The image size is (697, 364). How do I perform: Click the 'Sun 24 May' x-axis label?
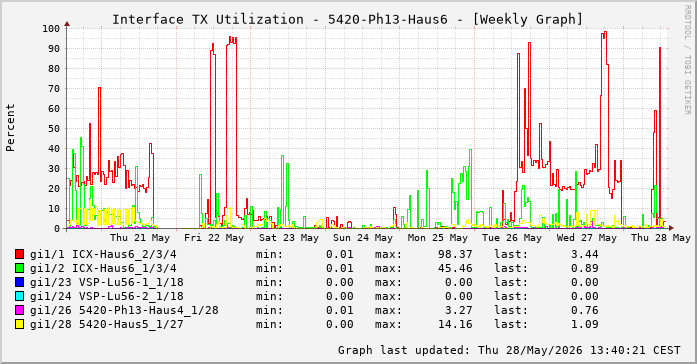363,238
